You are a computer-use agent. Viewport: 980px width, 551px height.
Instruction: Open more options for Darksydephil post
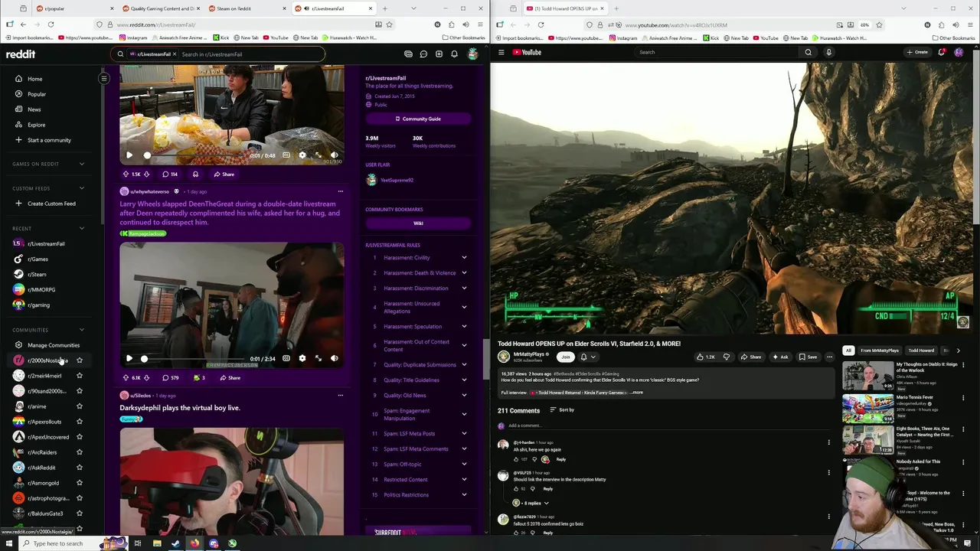[340, 396]
